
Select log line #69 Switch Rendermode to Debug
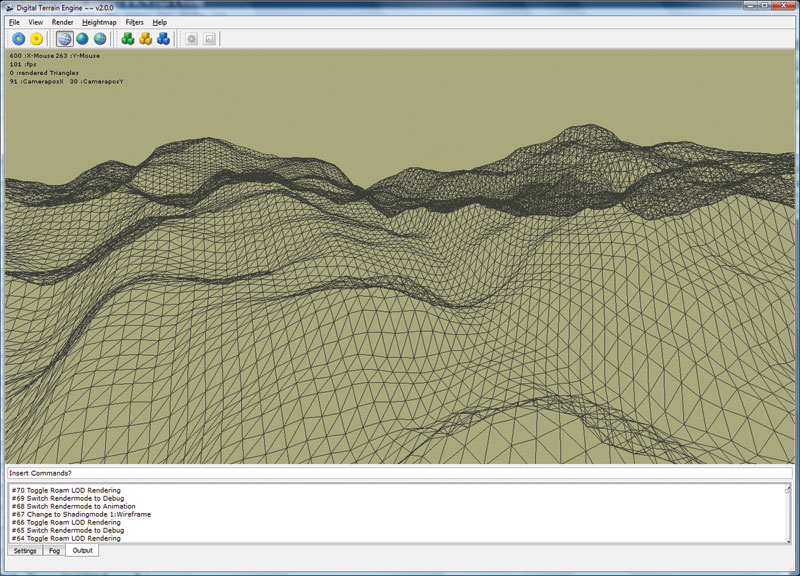point(68,498)
